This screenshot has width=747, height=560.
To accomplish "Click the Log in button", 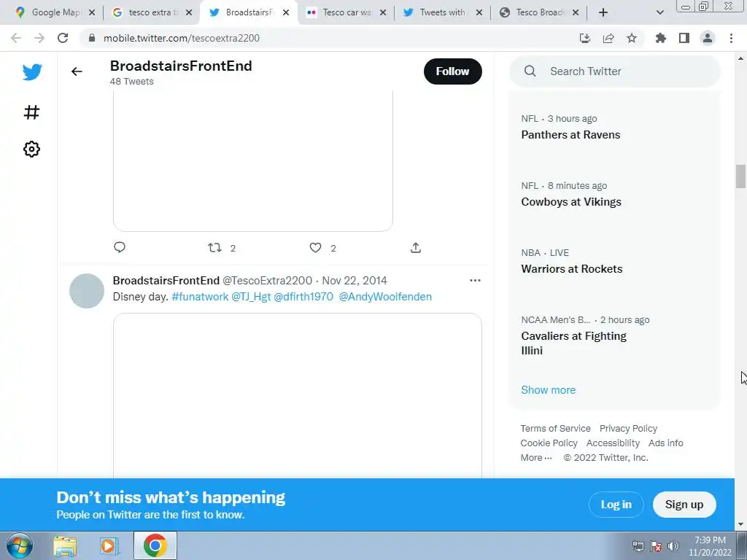I will [x=616, y=505].
